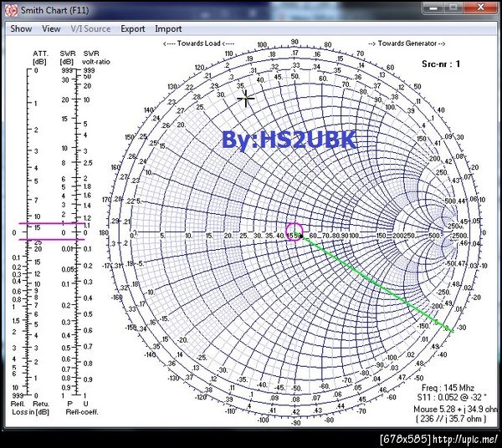
Task: Click the 'Freq : 145 Mhz' readout
Action: click(x=448, y=388)
